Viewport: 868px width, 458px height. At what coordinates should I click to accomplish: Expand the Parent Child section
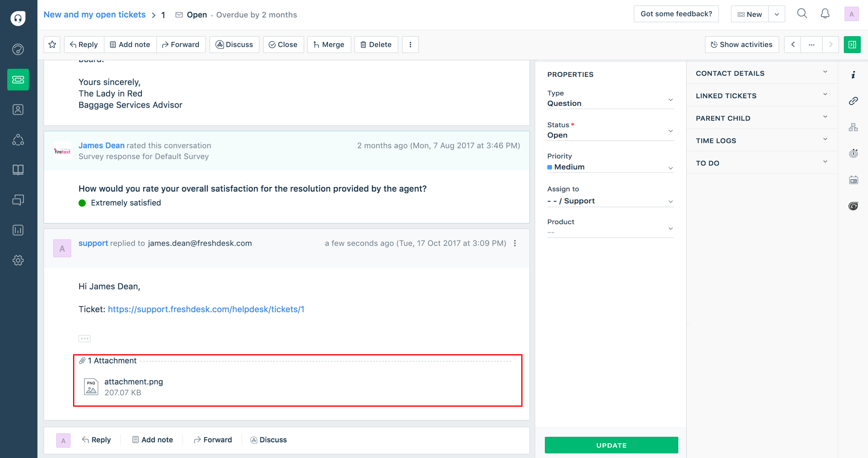[x=762, y=118]
